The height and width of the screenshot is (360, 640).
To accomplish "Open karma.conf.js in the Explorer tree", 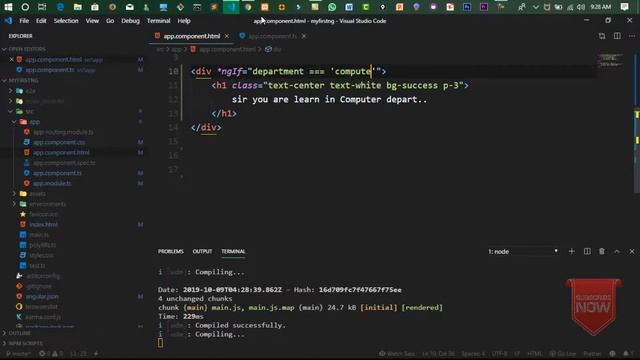I will pos(43,317).
